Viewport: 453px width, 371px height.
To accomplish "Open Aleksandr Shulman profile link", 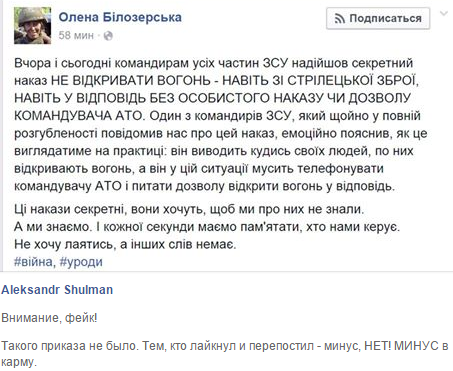I will point(57,290).
